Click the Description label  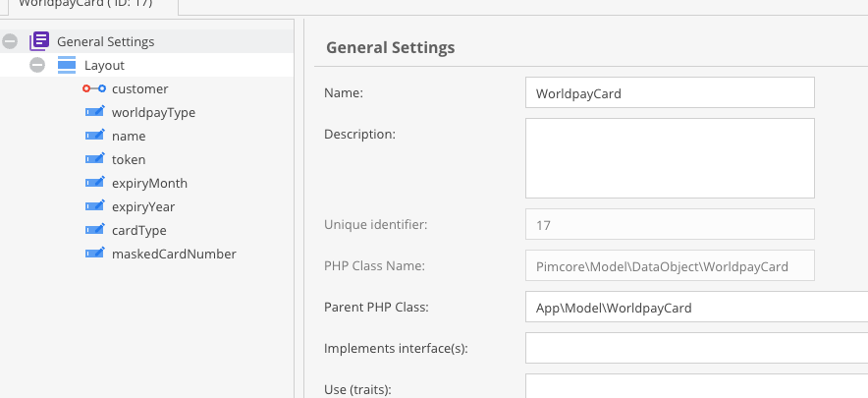(x=359, y=135)
